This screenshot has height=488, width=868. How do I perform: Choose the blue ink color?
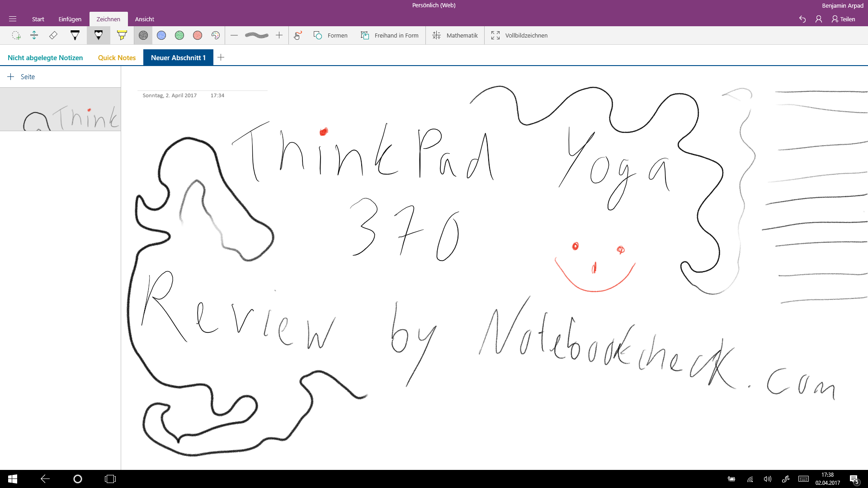(161, 35)
